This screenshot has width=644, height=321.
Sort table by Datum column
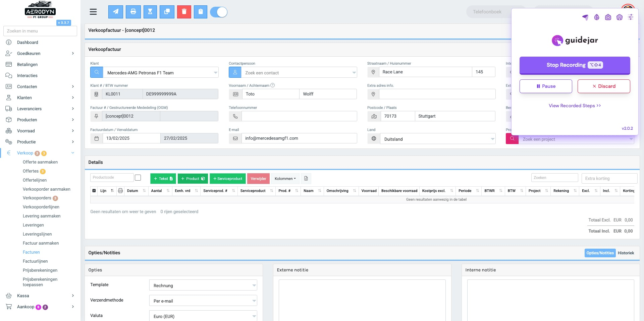136,191
